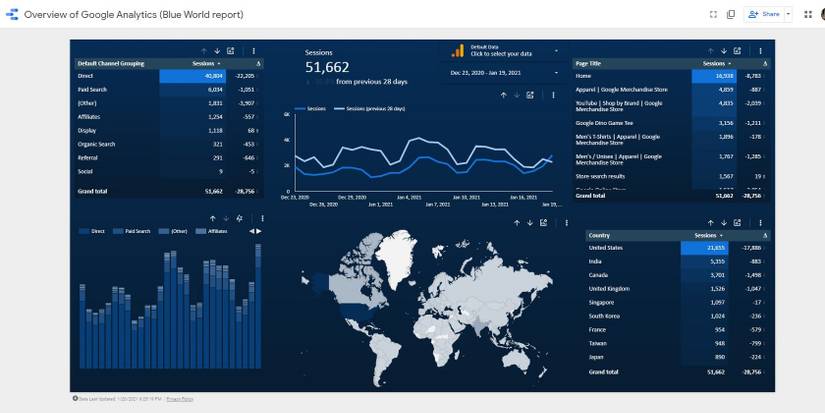825x413 pixels.
Task: Select Paid Search legend swatch
Action: tap(118, 231)
